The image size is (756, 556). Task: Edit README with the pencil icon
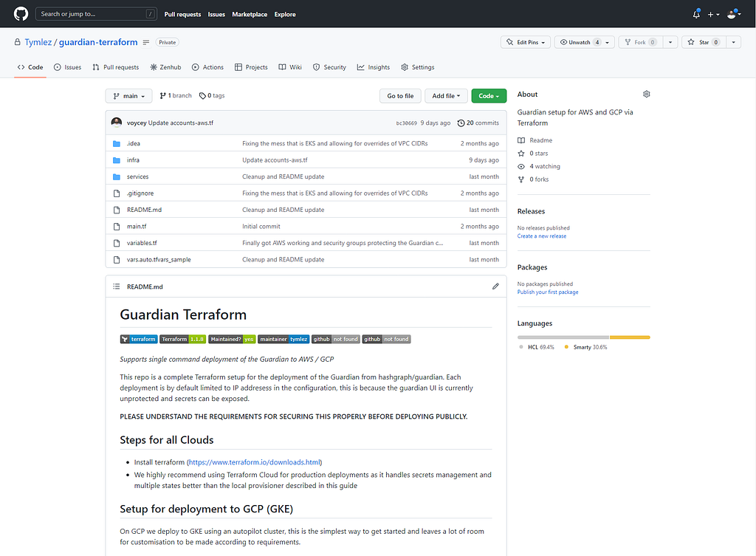coord(495,286)
